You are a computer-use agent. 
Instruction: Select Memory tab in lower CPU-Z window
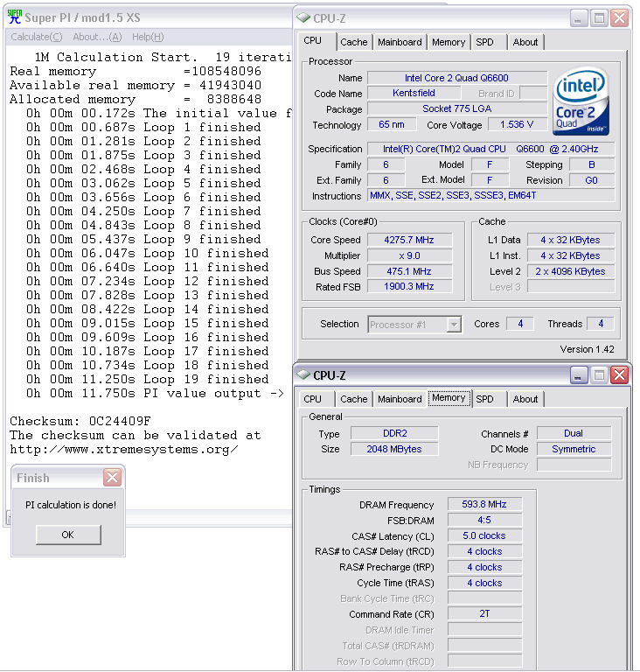click(449, 398)
